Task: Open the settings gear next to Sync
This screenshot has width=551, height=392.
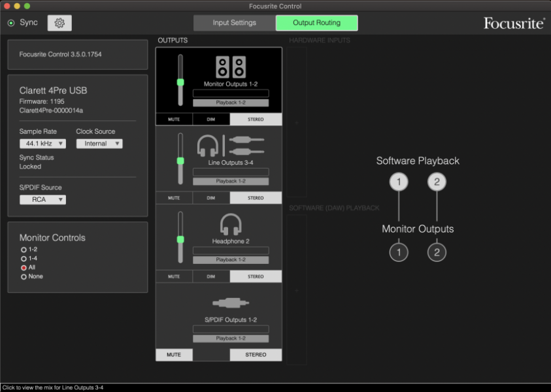Action: coord(59,22)
